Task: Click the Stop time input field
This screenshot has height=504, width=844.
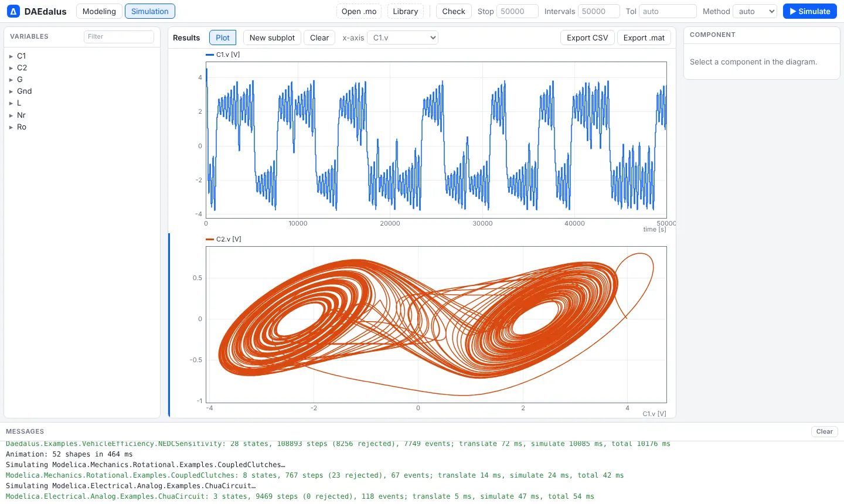Action: [x=517, y=11]
